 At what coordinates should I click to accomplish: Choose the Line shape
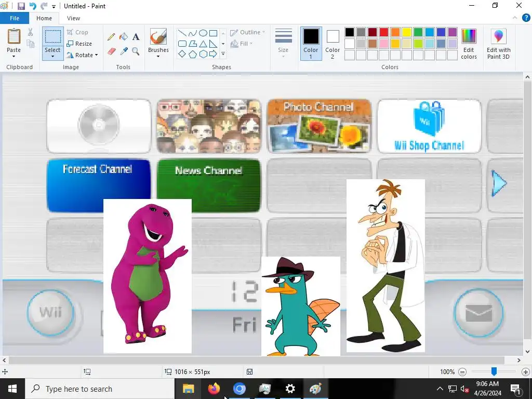[182, 33]
